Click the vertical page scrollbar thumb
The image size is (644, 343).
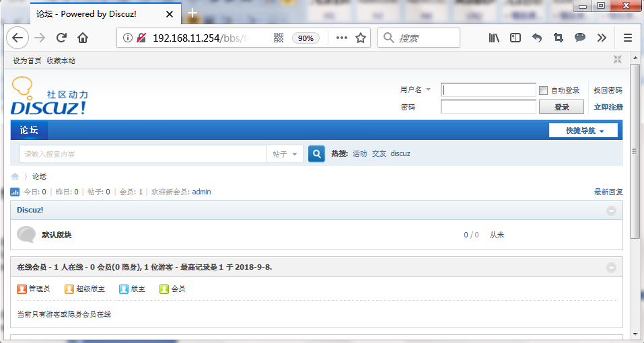[x=635, y=151]
